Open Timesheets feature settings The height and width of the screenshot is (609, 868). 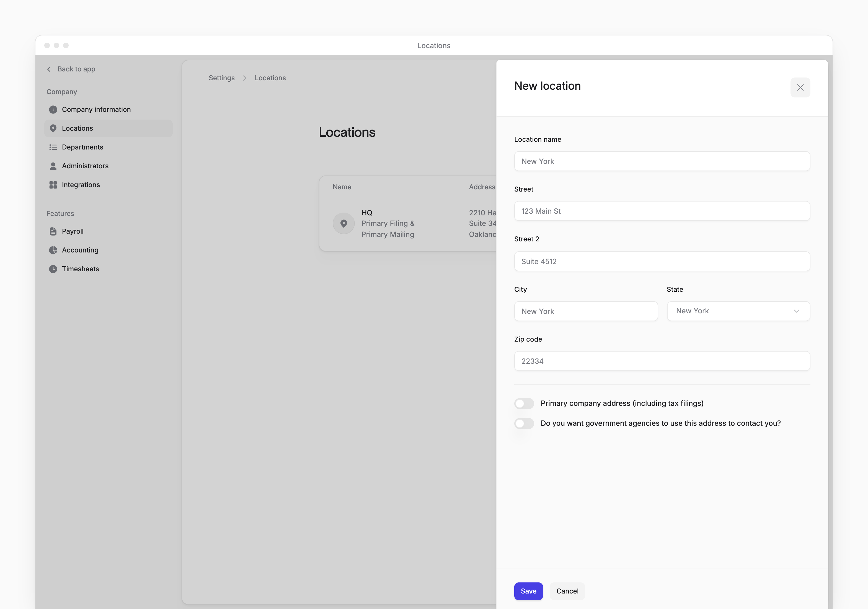tap(108, 269)
